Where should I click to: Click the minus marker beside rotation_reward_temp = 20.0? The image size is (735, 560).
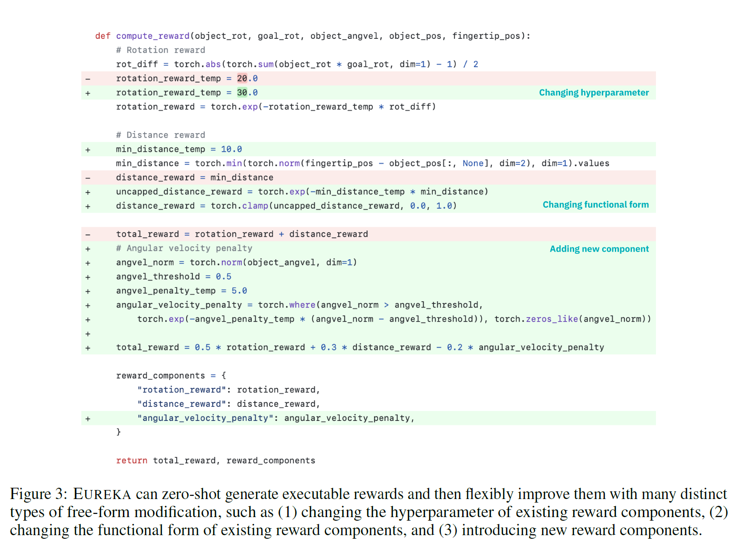(88, 79)
